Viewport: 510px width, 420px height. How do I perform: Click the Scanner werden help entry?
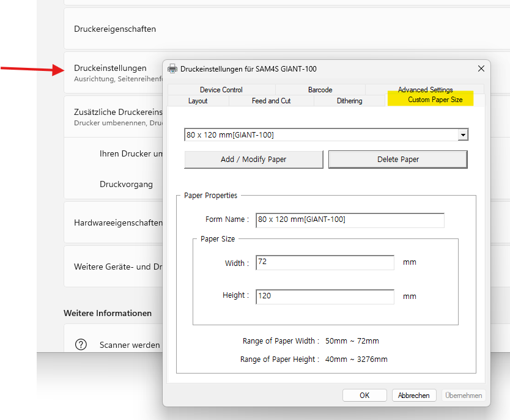click(130, 345)
